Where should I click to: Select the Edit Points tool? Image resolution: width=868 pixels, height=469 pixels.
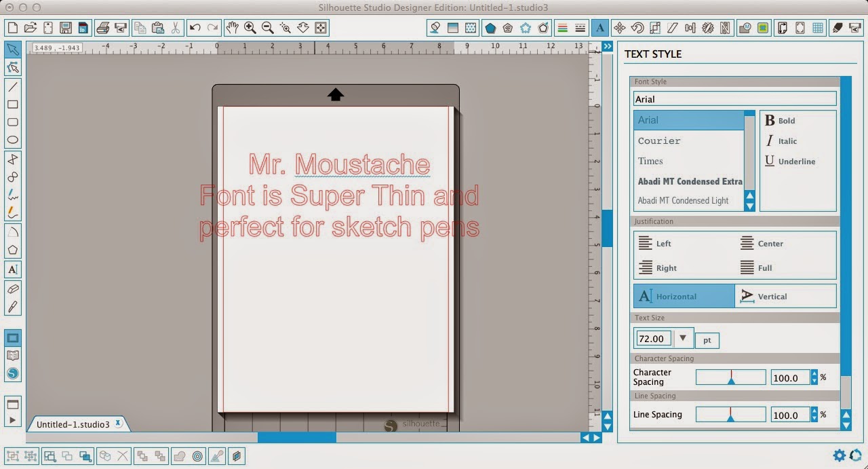[x=12, y=67]
